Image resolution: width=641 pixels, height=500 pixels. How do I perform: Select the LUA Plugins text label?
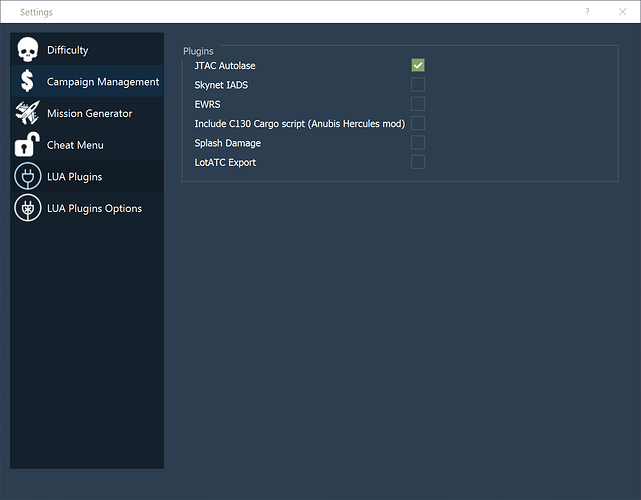click(x=75, y=177)
